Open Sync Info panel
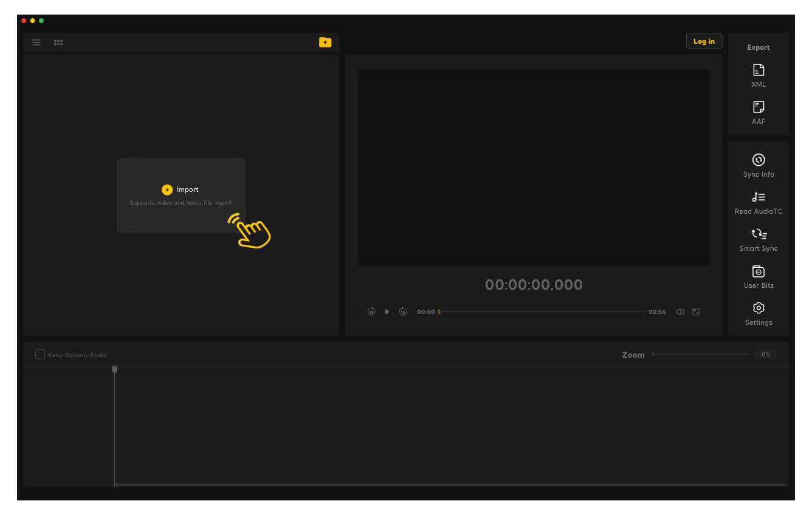This screenshot has height=515, width=812. point(759,166)
